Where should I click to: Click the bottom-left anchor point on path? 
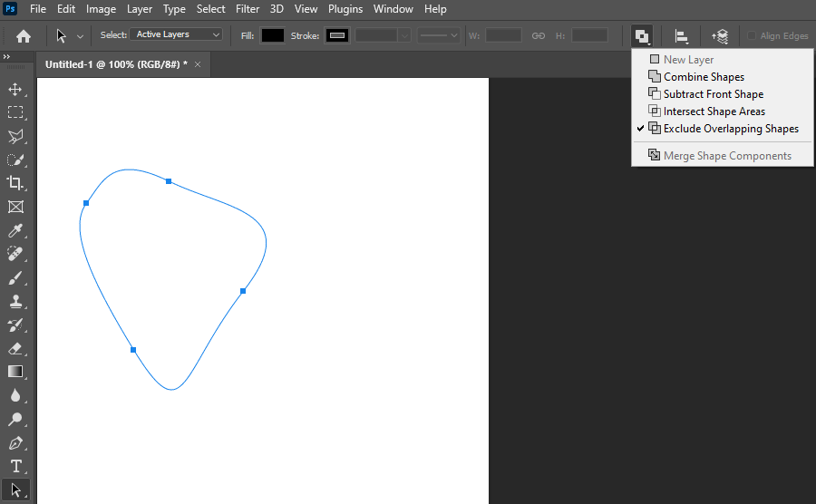133,350
